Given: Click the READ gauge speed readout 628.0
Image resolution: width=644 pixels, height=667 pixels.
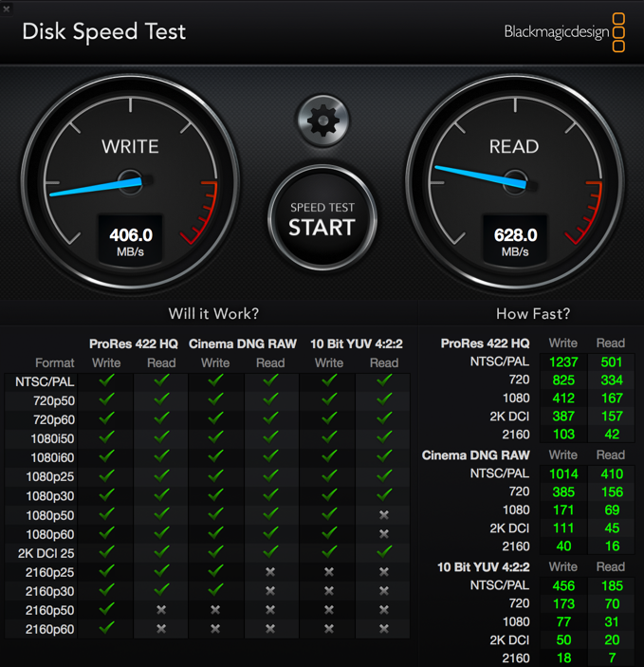Looking at the screenshot, I should tap(516, 235).
